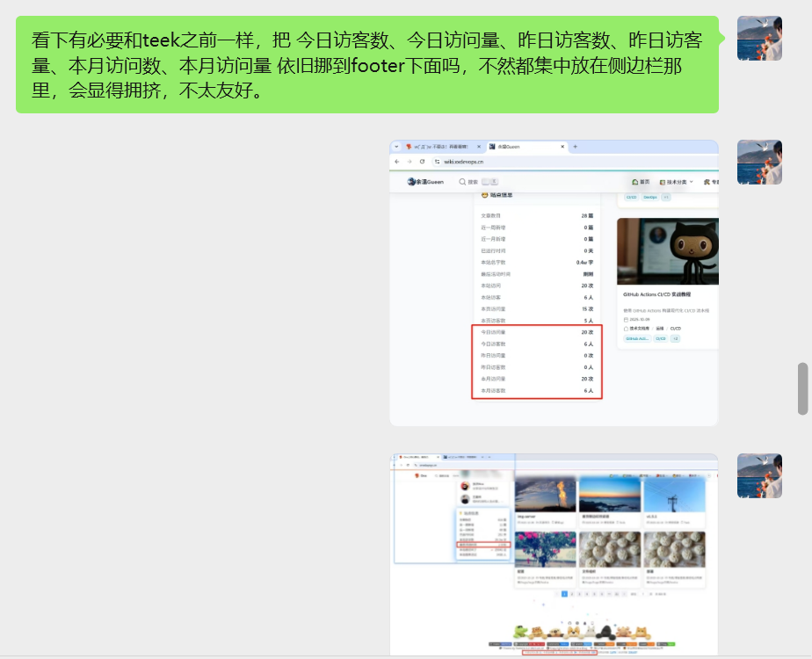Click the new tab plus icon in first screenshot
Viewport: 812px width, 659px height.
tap(575, 147)
